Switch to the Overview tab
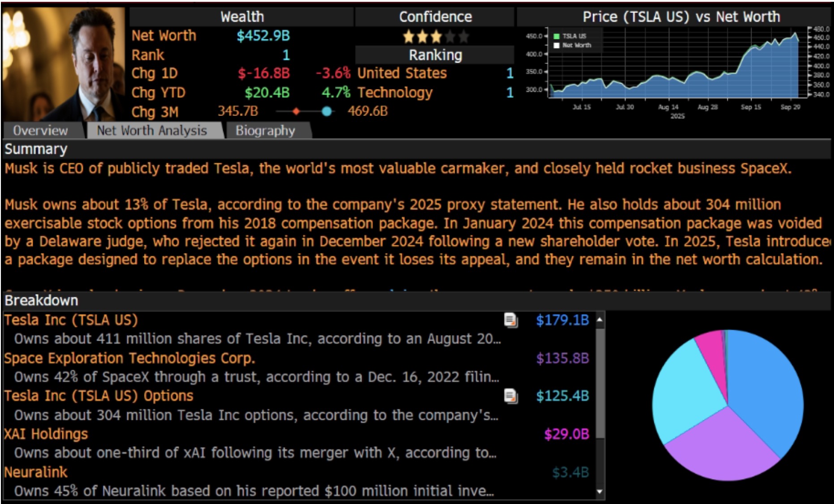The image size is (834, 504). [41, 131]
